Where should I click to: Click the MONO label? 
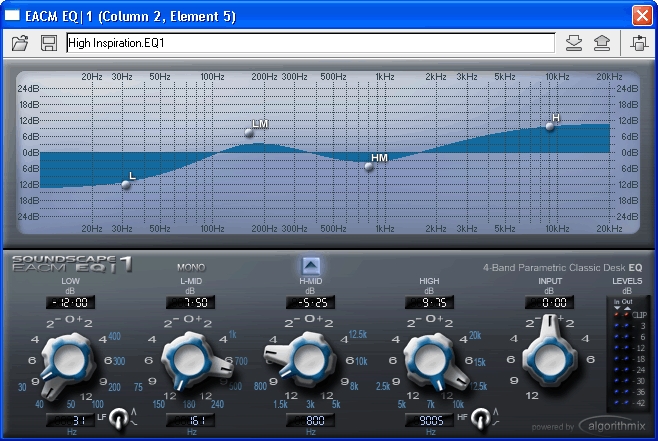[x=191, y=267]
